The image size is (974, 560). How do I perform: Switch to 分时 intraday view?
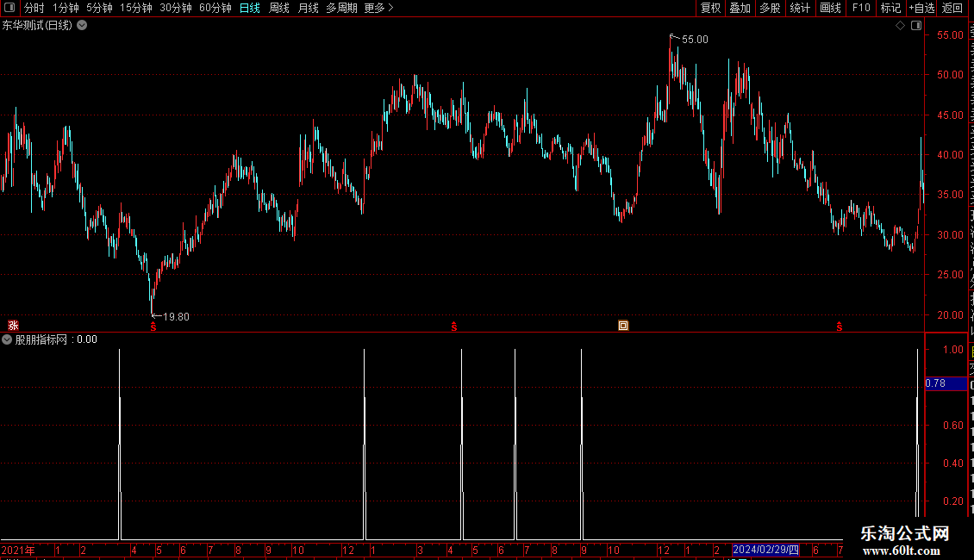click(x=34, y=8)
